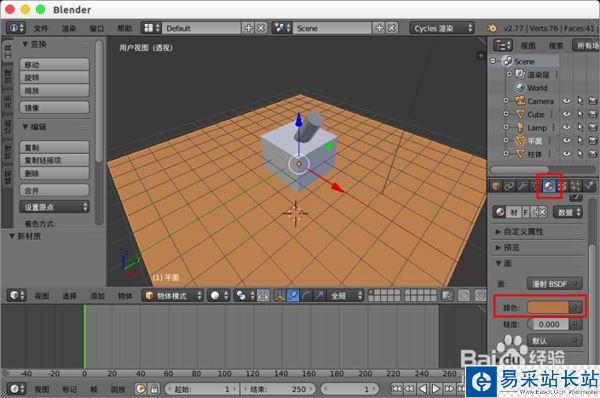Open the Modifiers tab (wrench icon)
Screen dimensions: 600x398
pyautogui.click(x=522, y=186)
